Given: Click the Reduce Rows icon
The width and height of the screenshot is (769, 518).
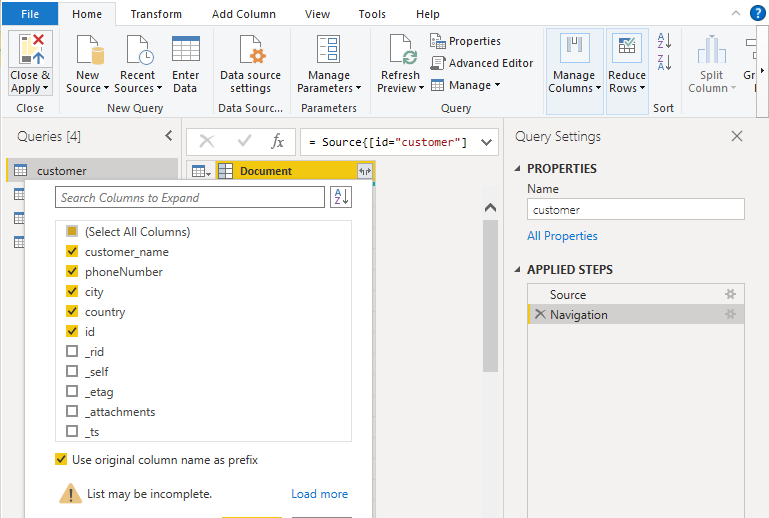Looking at the screenshot, I should click(x=627, y=49).
